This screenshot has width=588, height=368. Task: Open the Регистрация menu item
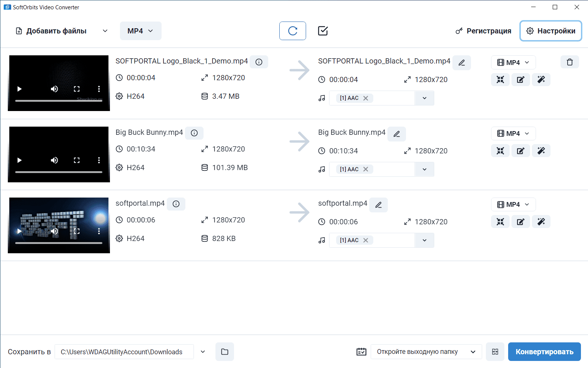pos(483,31)
